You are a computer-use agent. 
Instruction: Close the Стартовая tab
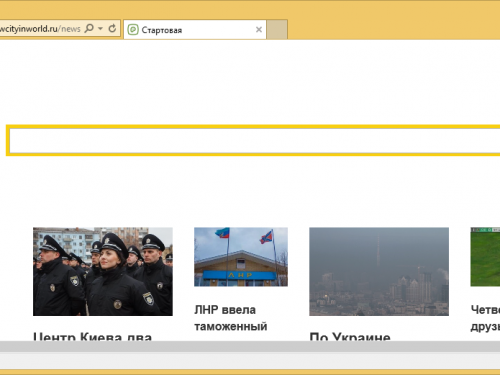[x=259, y=30]
